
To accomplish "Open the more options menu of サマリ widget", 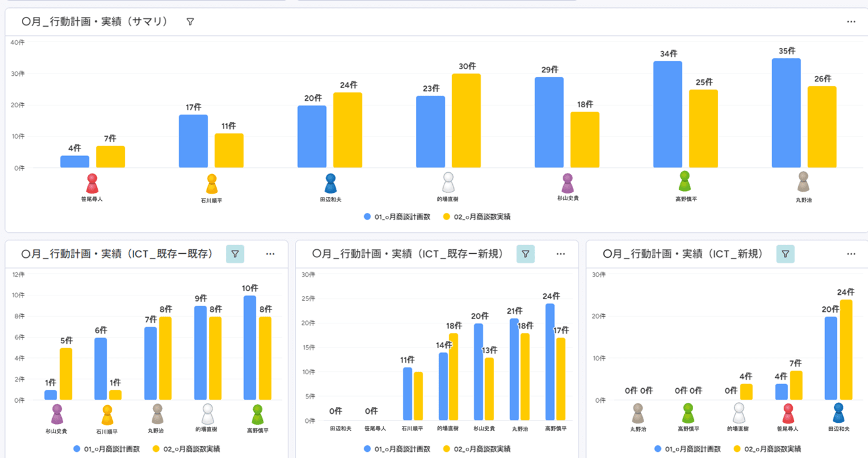I will (851, 22).
